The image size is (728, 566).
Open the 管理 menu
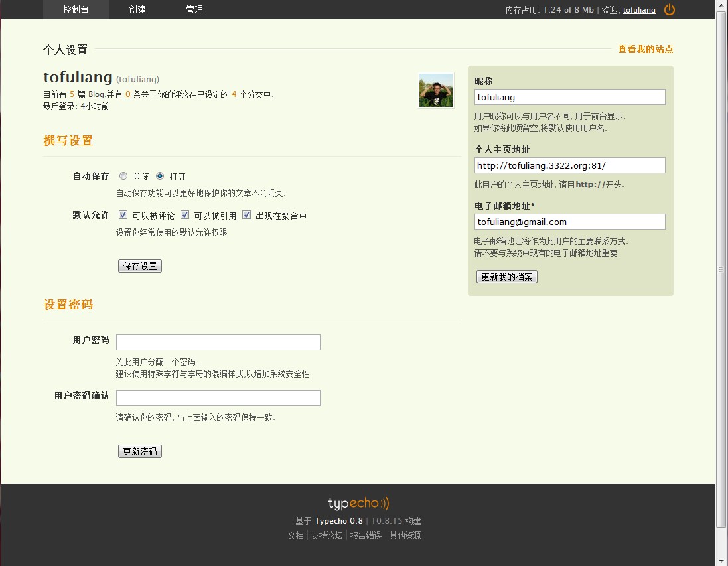(x=194, y=9)
